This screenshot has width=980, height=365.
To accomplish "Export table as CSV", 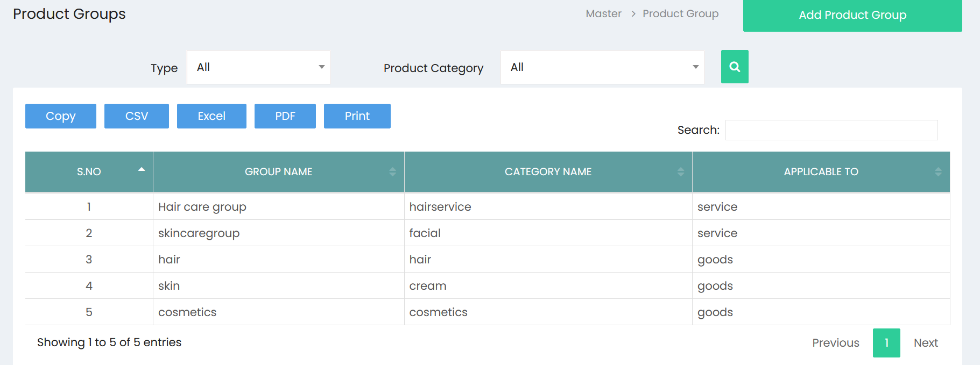I will pos(137,116).
